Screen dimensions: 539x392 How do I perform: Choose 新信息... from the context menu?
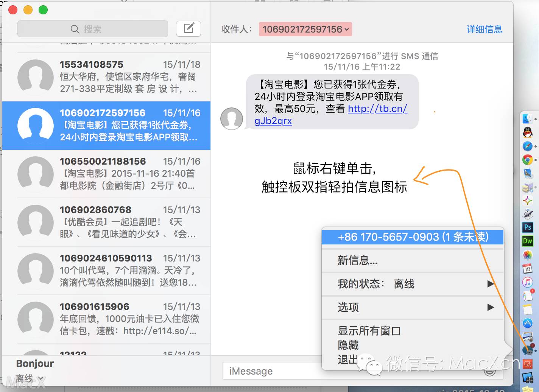click(x=357, y=260)
